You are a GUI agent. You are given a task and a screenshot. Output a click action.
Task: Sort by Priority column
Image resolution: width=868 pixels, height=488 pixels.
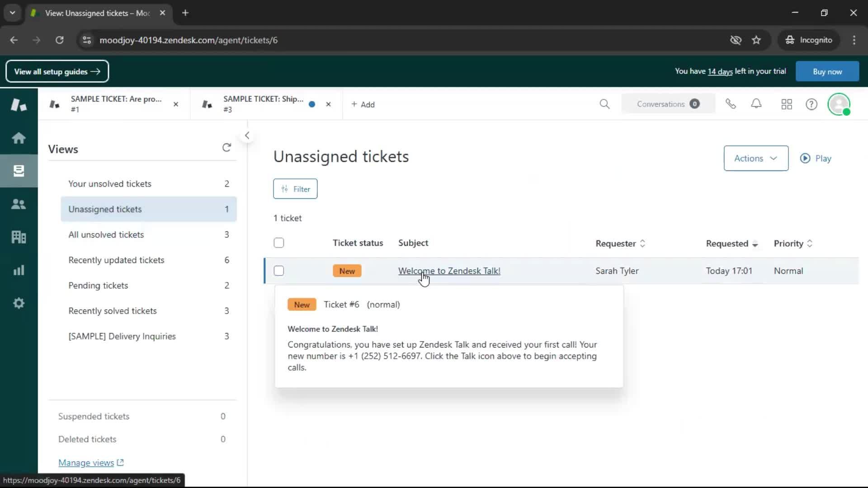(793, 244)
